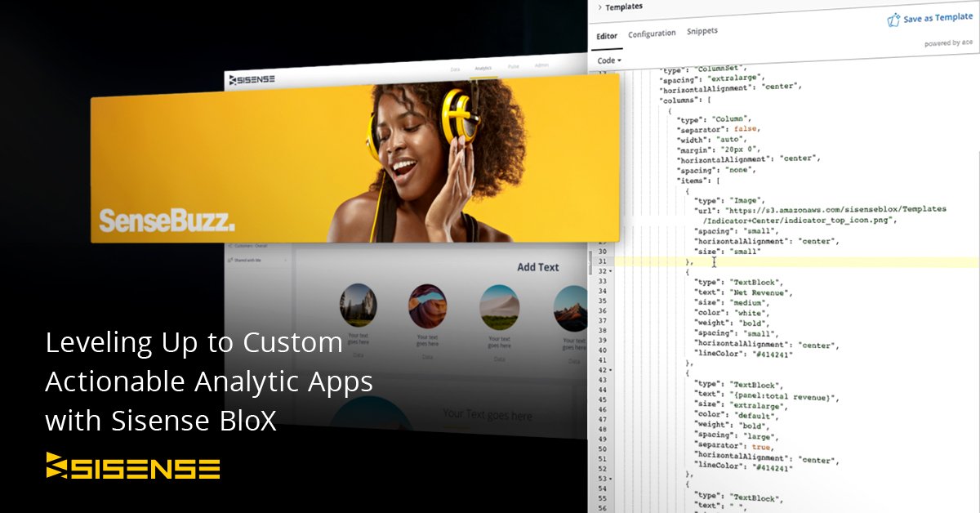Switch to the Editor tab
The width and height of the screenshot is (980, 513).
click(x=607, y=36)
